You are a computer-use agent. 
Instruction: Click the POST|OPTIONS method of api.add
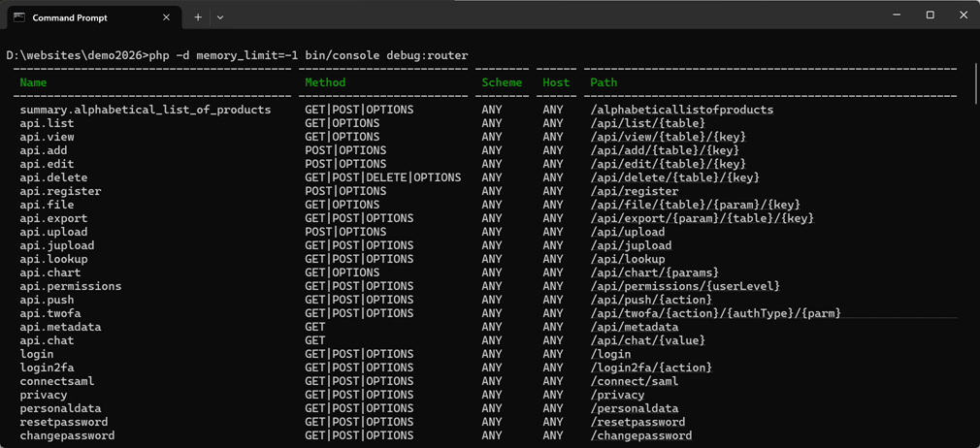click(x=345, y=150)
